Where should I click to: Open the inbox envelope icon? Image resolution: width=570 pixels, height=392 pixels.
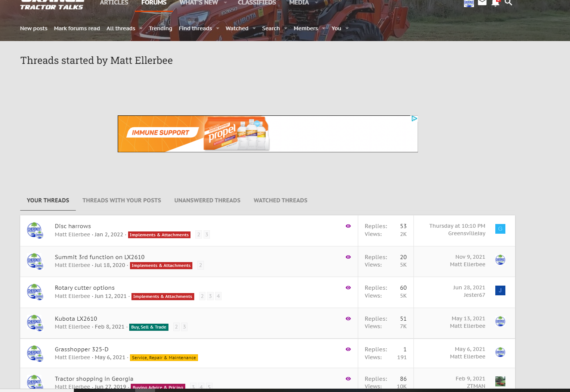pos(482,3)
